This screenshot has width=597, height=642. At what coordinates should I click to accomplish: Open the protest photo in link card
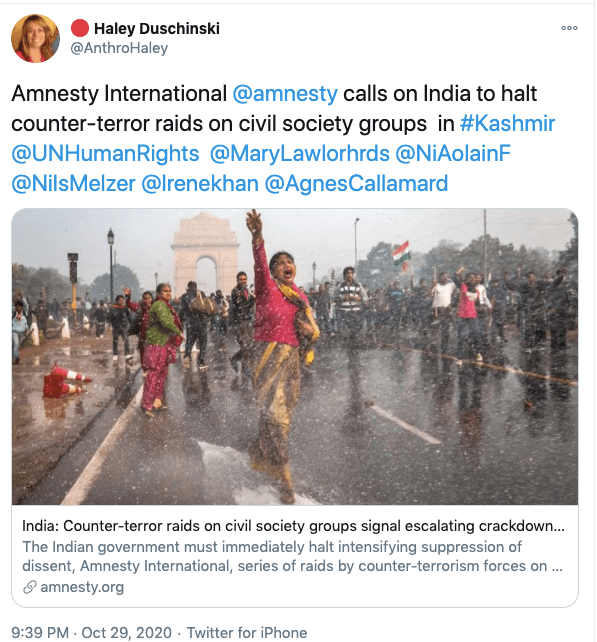coord(295,357)
